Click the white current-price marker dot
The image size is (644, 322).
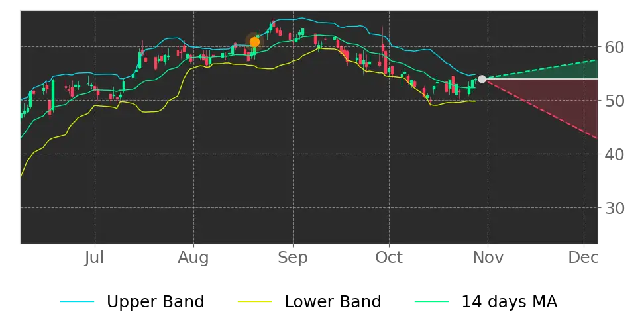tap(482, 79)
